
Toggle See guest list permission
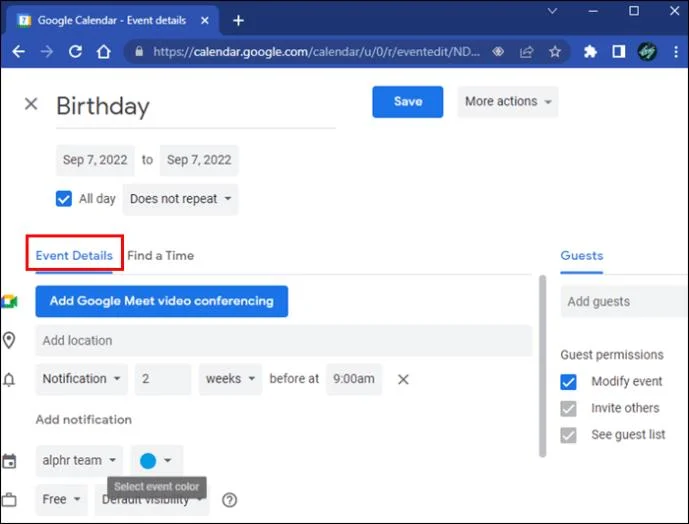pyautogui.click(x=568, y=435)
